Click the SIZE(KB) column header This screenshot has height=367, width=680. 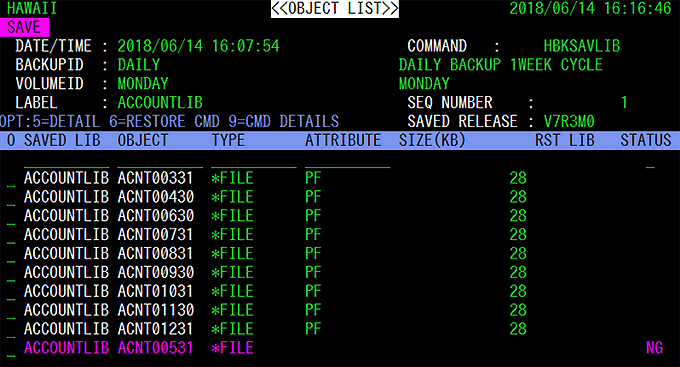coord(432,141)
